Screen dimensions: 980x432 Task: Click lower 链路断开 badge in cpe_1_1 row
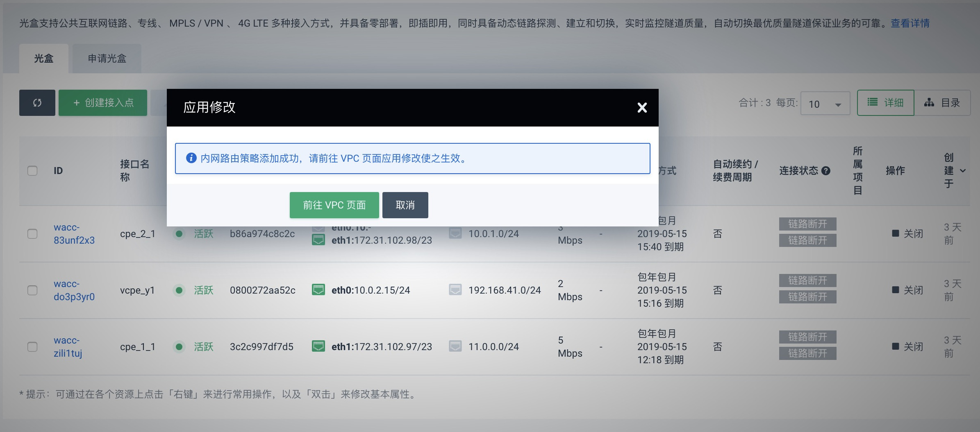click(807, 353)
